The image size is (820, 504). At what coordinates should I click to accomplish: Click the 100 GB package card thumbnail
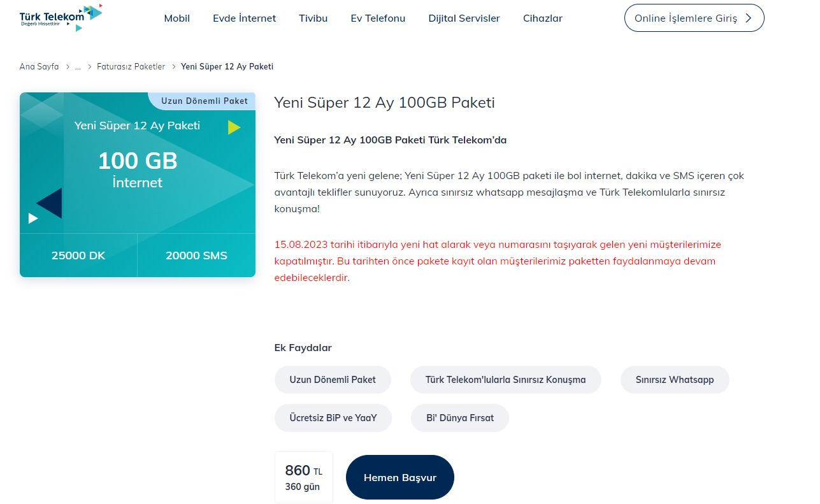(138, 185)
